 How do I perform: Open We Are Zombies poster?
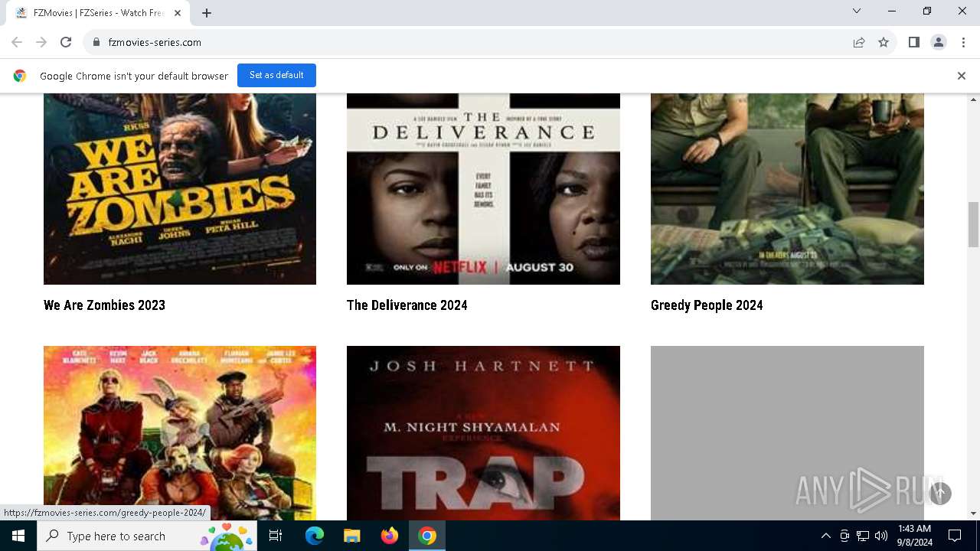[x=180, y=189]
